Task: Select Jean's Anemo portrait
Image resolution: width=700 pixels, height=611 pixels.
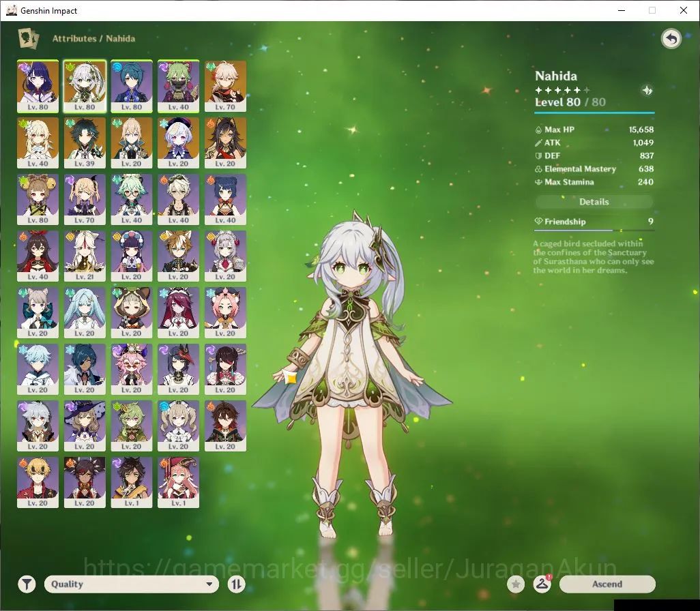Action: (x=132, y=143)
